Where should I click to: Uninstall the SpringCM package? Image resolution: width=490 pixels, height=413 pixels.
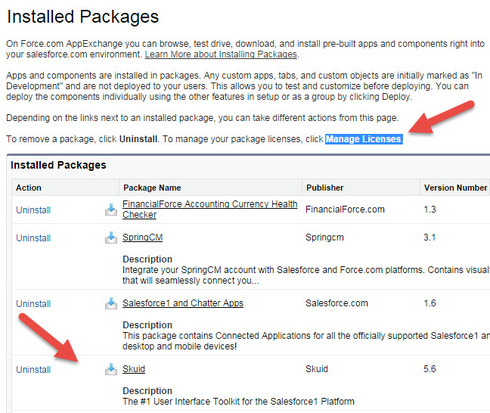pos(33,238)
